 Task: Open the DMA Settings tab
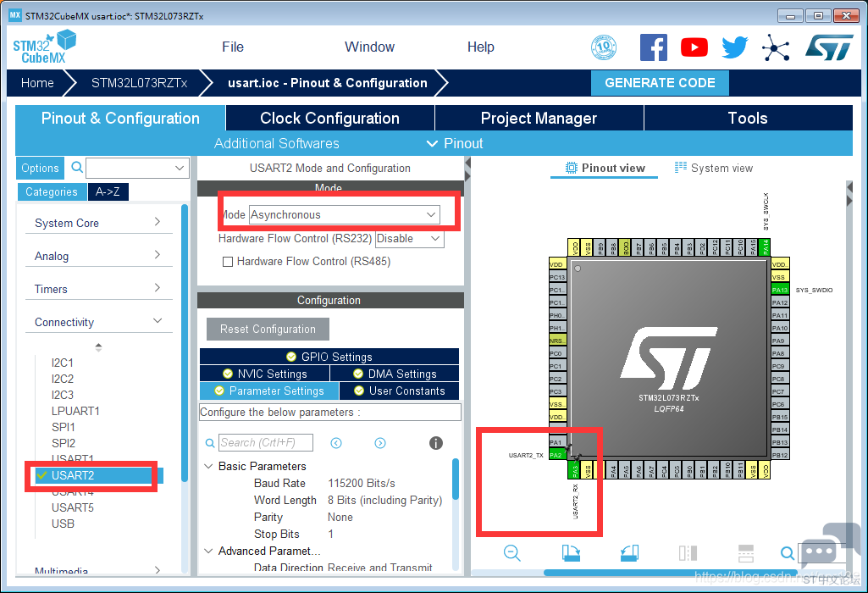point(395,374)
